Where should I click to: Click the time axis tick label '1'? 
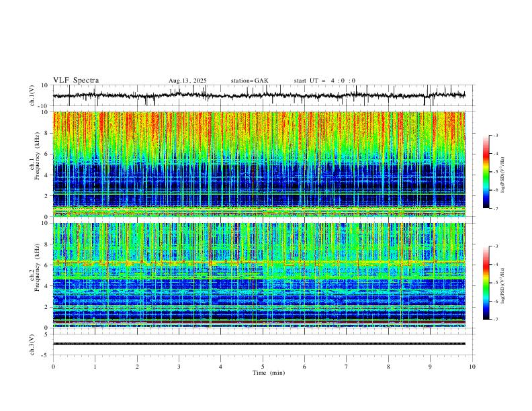point(95,367)
